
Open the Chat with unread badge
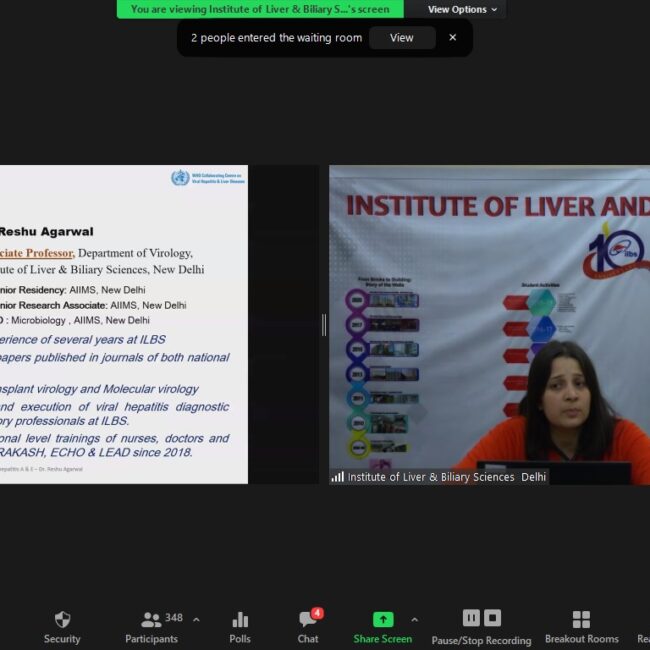click(308, 620)
